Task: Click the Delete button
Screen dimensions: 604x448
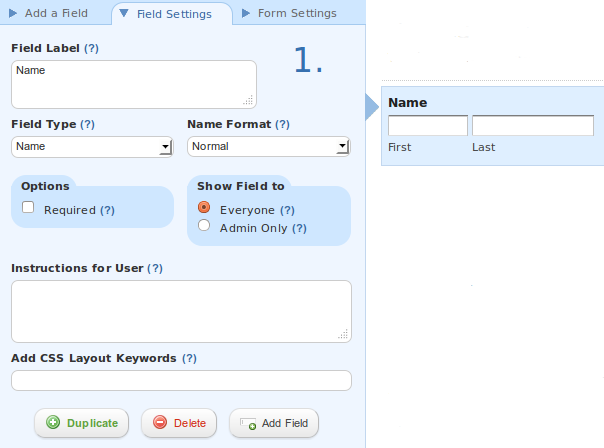Action: point(179,423)
